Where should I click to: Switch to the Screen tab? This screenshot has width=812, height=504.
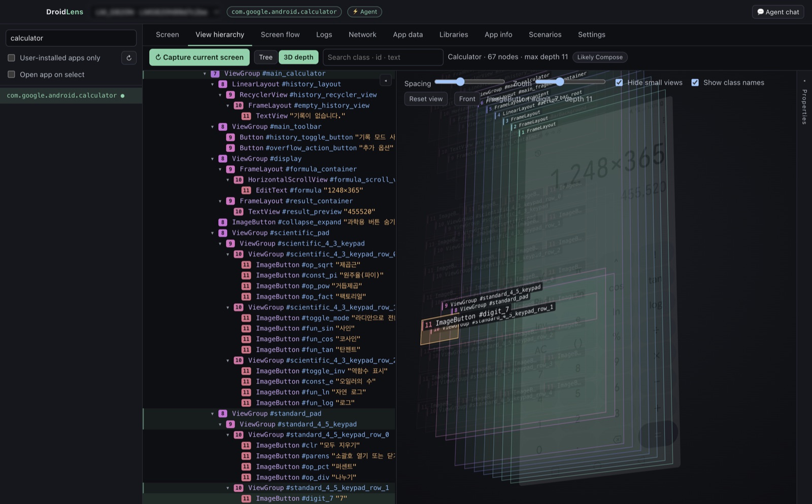pos(167,34)
